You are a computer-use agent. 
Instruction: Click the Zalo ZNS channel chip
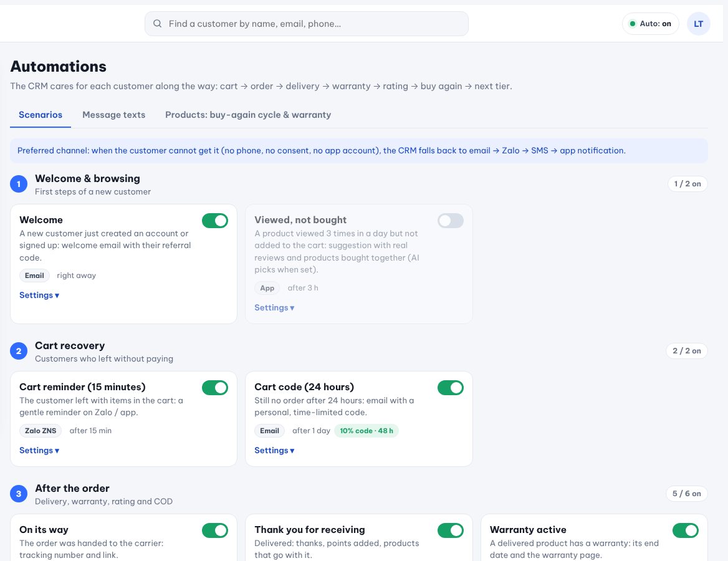[41, 431]
